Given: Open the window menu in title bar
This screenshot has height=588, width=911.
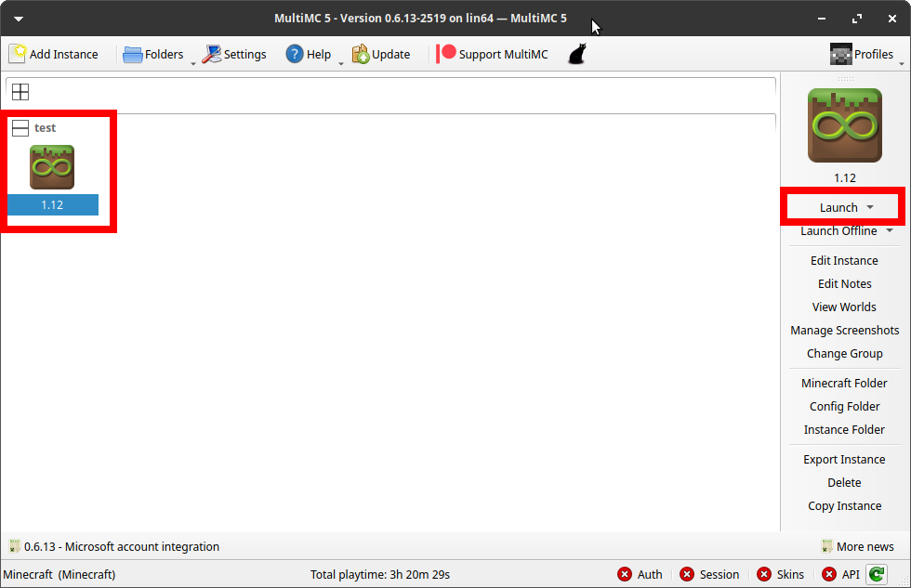Looking at the screenshot, I should 19,19.
